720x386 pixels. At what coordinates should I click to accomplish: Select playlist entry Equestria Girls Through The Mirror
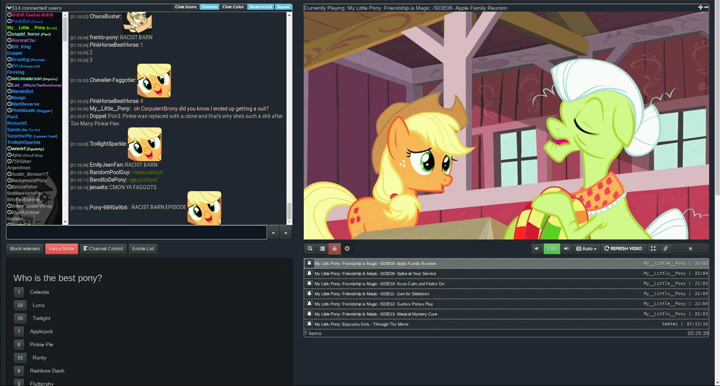[x=506, y=324]
